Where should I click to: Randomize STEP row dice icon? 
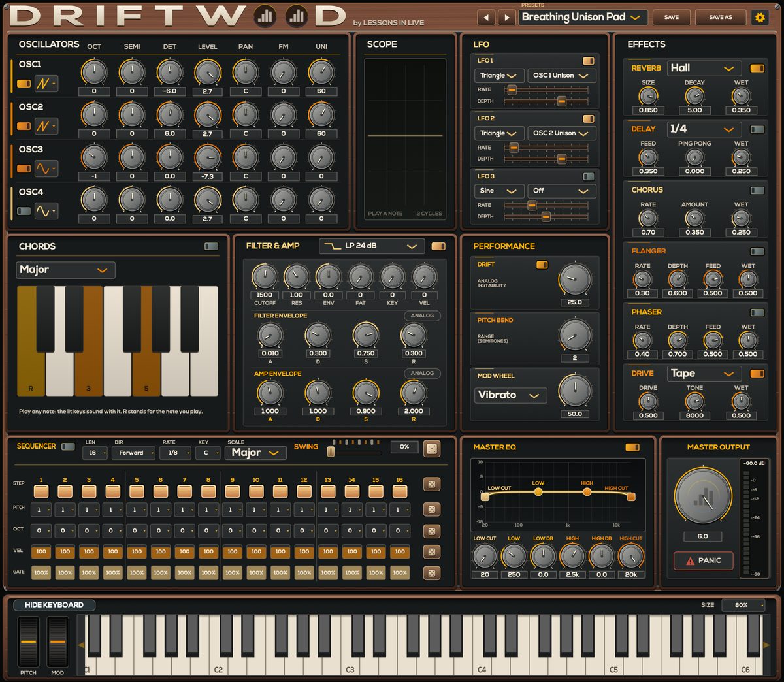431,484
